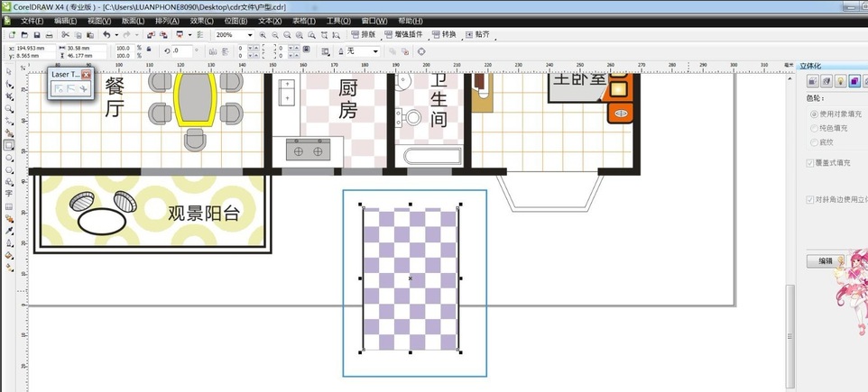Click the Zoom Out magnifier icon
This screenshot has height=392, width=868.
click(275, 35)
